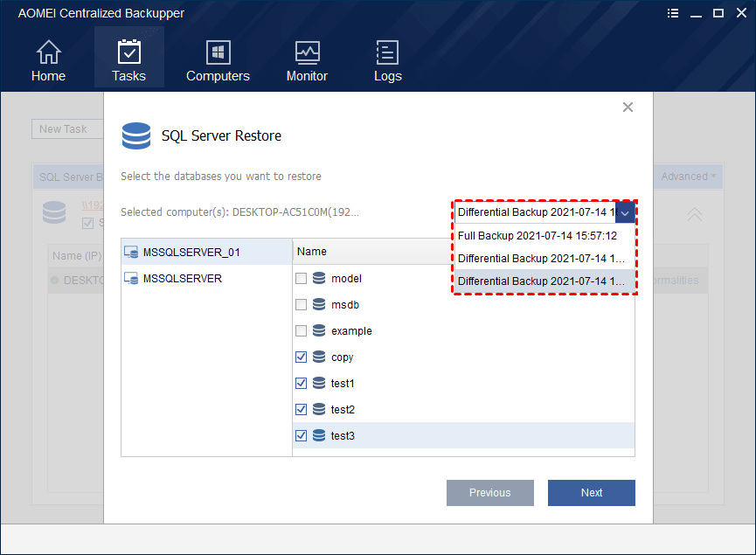The height and width of the screenshot is (555, 756).
Task: Toggle the background task checkbox
Action: point(87,223)
